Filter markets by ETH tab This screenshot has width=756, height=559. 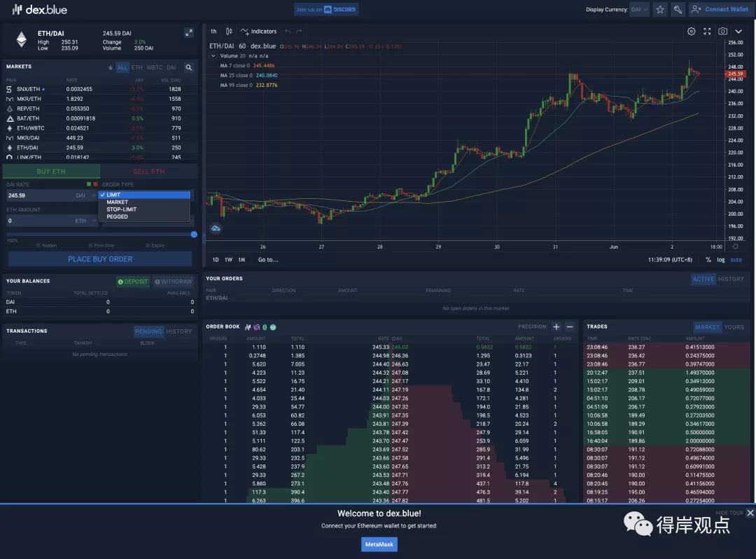pos(137,67)
